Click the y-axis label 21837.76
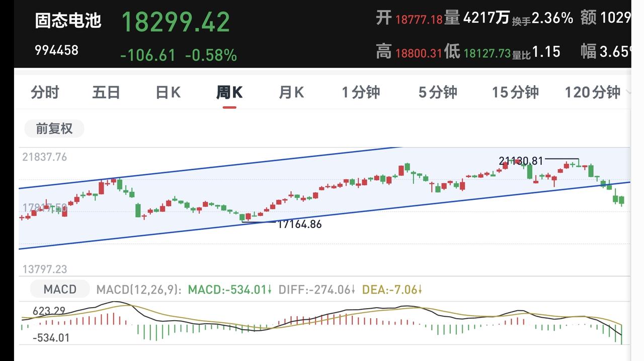The width and height of the screenshot is (644, 361). coord(44,157)
